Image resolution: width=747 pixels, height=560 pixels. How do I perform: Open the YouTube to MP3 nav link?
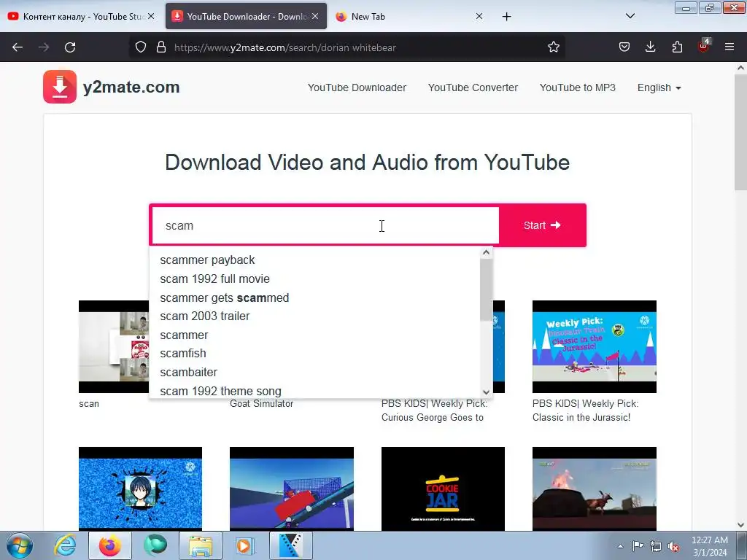578,87
